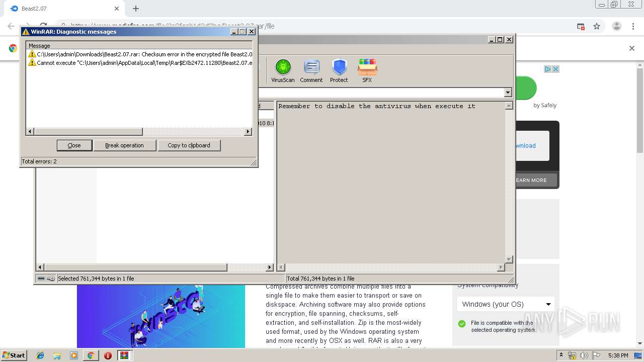The width and height of the screenshot is (644, 362).
Task: Open Internet Explorer from the taskbar
Action: click(x=40, y=355)
